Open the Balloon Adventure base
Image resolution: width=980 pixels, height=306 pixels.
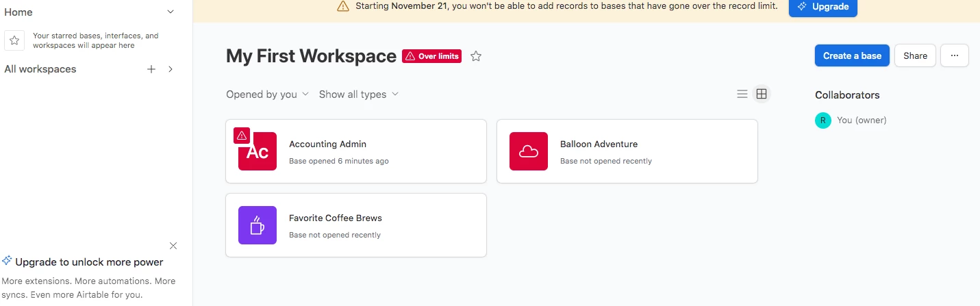coord(627,151)
